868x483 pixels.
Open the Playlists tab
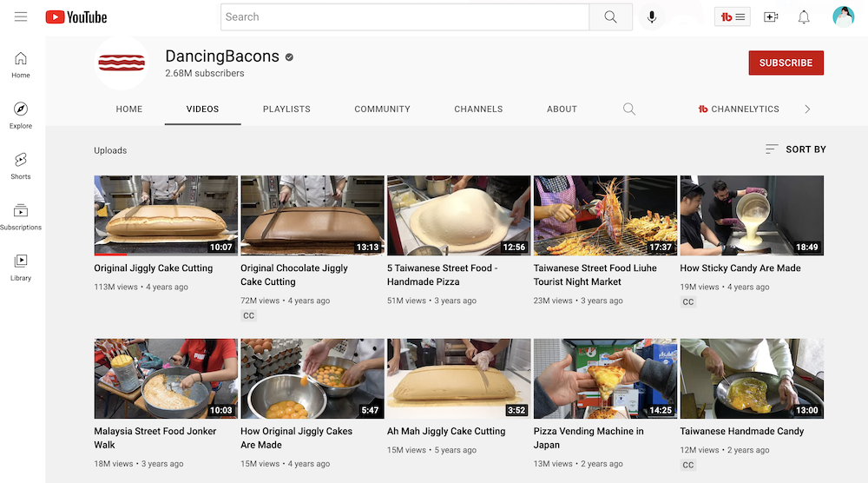pyautogui.click(x=286, y=109)
